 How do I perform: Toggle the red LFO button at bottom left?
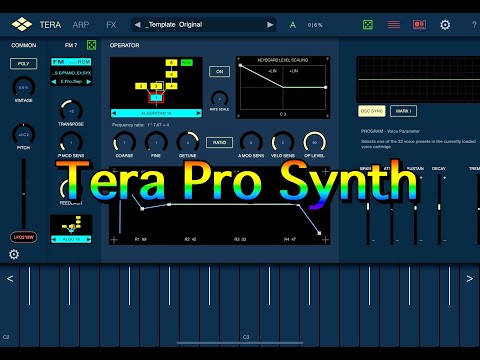pyautogui.click(x=24, y=237)
